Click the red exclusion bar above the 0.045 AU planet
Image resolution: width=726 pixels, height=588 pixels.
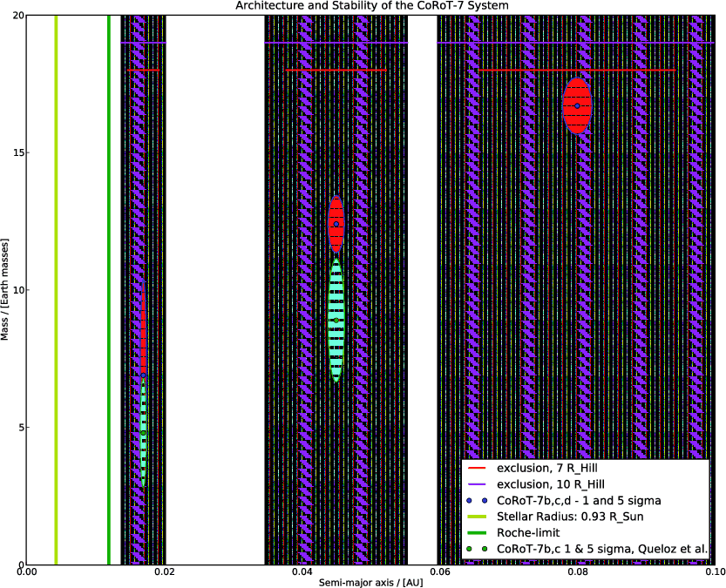click(336, 71)
